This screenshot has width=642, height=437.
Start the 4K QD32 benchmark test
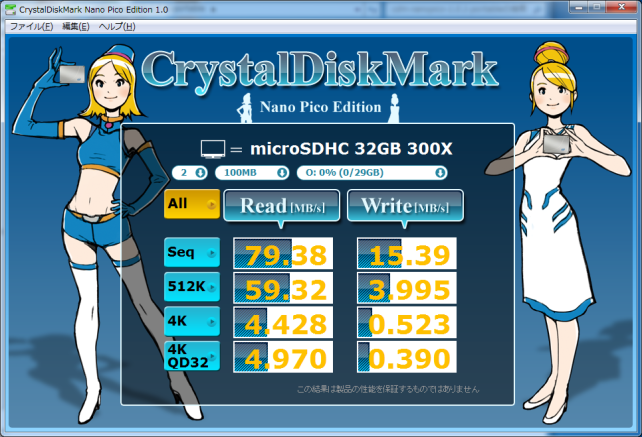pyautogui.click(x=192, y=356)
